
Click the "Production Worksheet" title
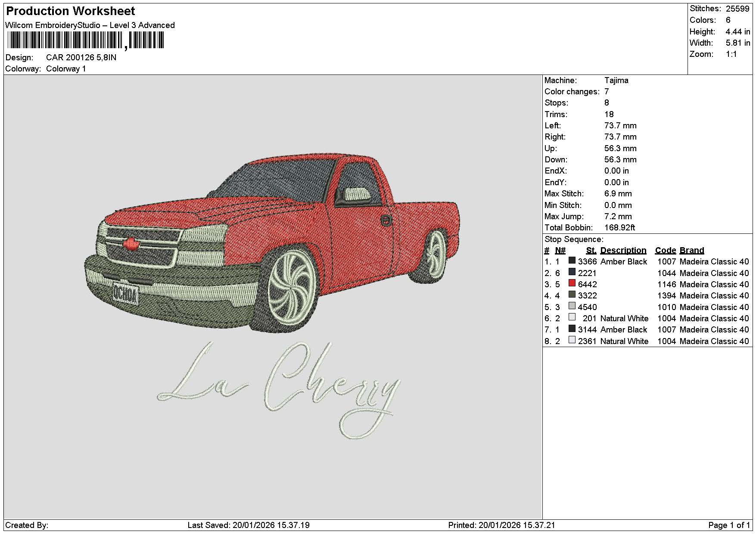(71, 11)
